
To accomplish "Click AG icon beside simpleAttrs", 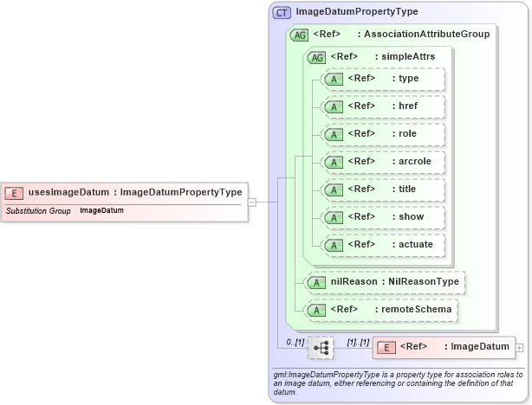I will [x=316, y=57].
